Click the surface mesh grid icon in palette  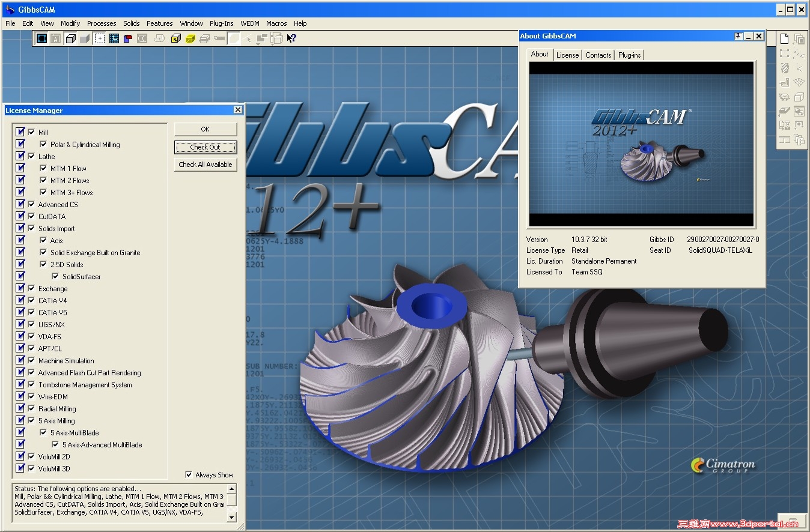[x=799, y=82]
